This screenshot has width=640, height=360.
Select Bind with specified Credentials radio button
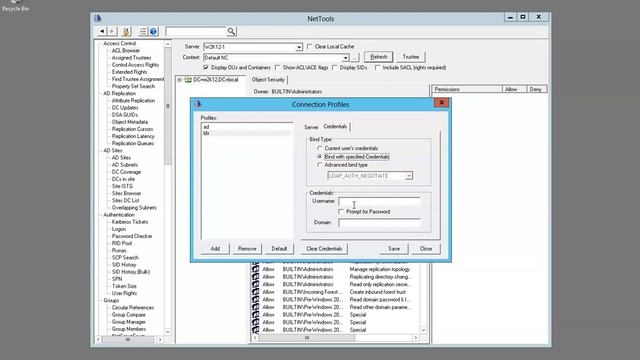click(320, 157)
